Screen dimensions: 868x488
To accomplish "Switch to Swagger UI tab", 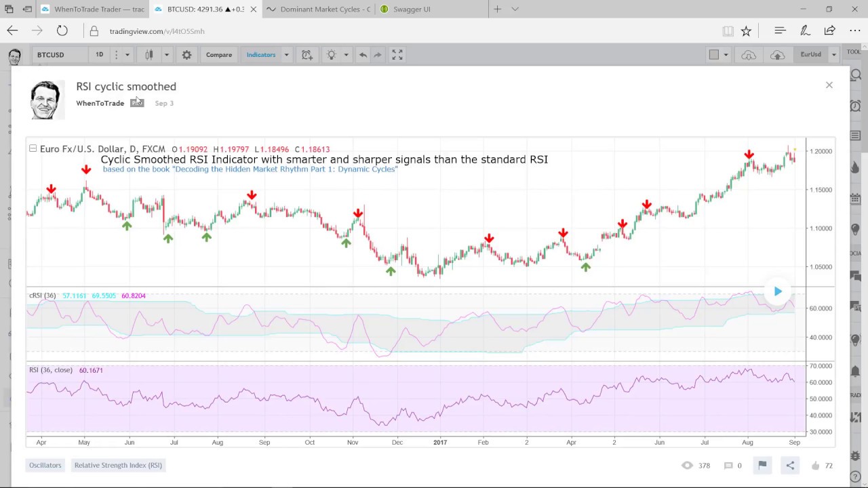I will pyautogui.click(x=431, y=9).
